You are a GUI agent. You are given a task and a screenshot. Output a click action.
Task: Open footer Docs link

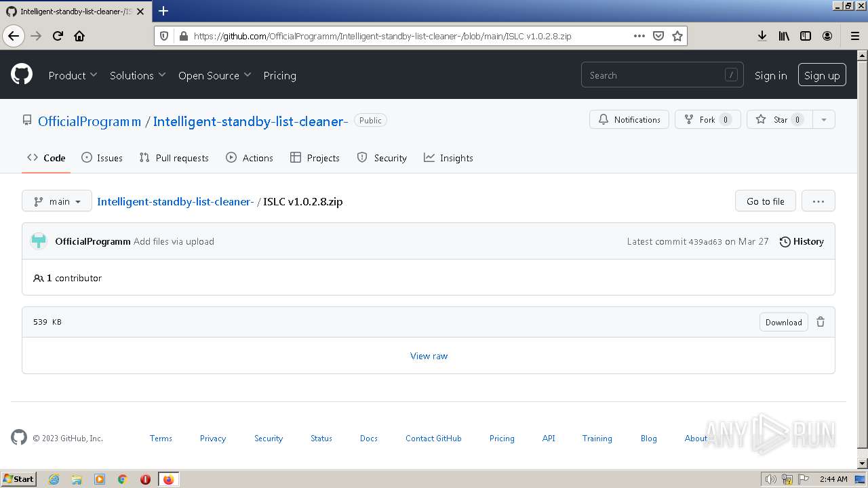369,439
